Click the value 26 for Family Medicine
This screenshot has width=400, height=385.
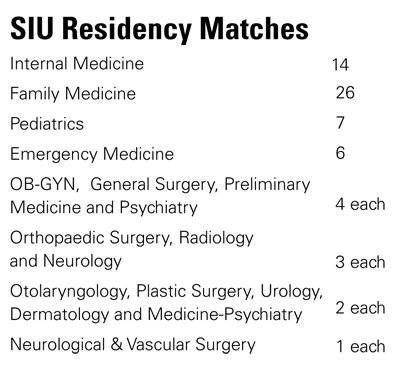tap(345, 93)
